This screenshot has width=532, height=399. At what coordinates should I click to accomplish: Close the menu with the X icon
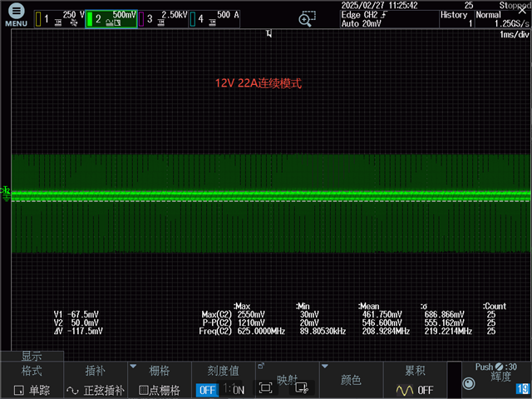click(522, 11)
